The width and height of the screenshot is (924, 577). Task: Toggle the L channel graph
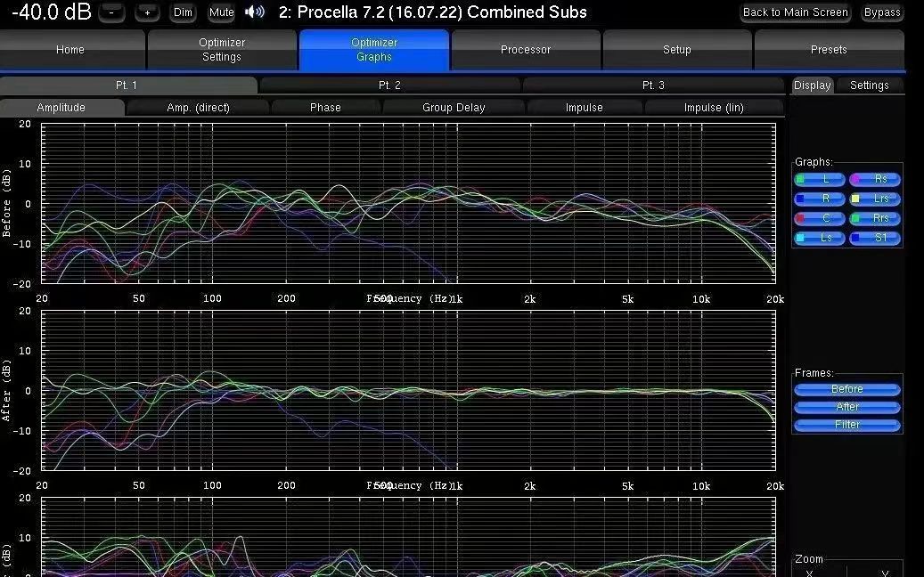click(820, 180)
